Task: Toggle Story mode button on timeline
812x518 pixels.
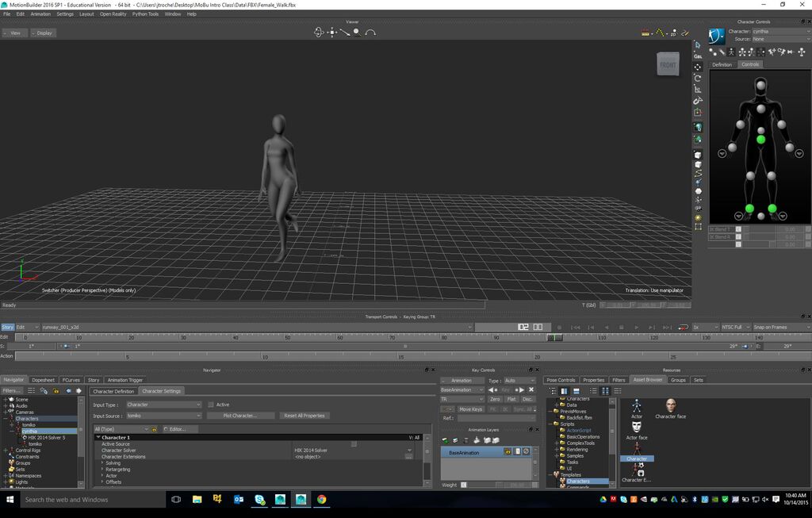Action: pyautogui.click(x=7, y=328)
